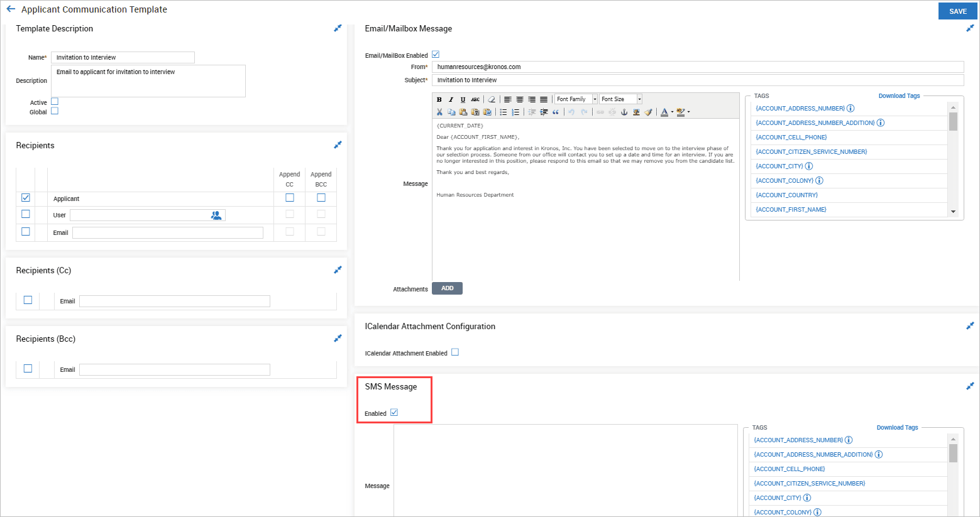Click the SMS tags list scrollbar thumb
This screenshot has height=517, width=980.
[x=953, y=453]
